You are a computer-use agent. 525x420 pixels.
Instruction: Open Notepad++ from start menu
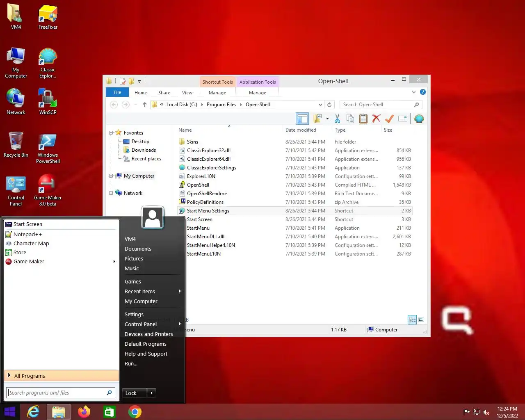(x=62, y=235)
